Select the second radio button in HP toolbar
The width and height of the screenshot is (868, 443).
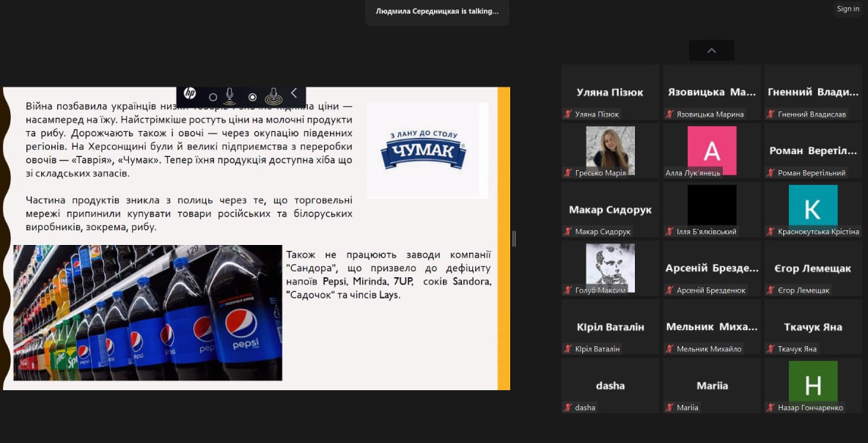pyautogui.click(x=252, y=97)
